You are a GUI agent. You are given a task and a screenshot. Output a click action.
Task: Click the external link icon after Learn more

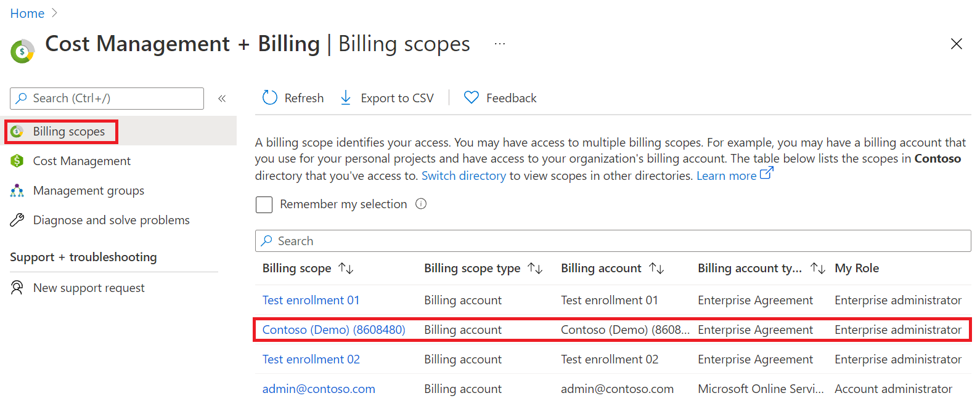pos(766,174)
